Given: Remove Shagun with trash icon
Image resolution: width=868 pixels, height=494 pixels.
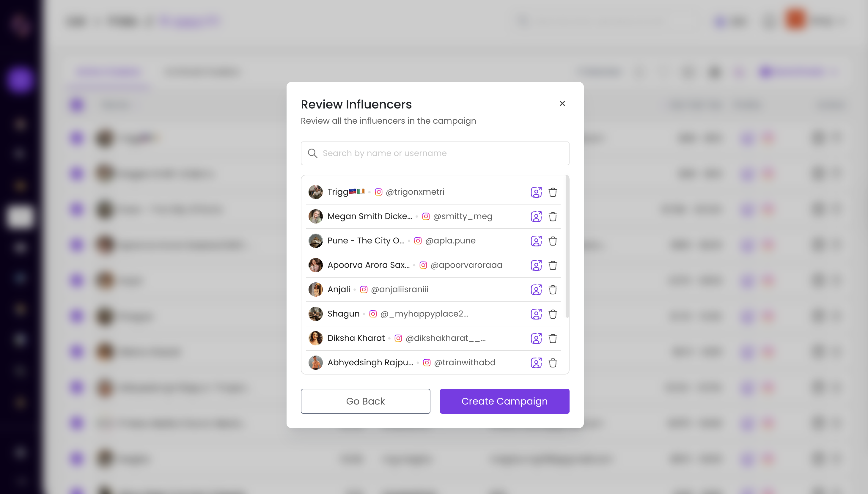Looking at the screenshot, I should [x=553, y=314].
